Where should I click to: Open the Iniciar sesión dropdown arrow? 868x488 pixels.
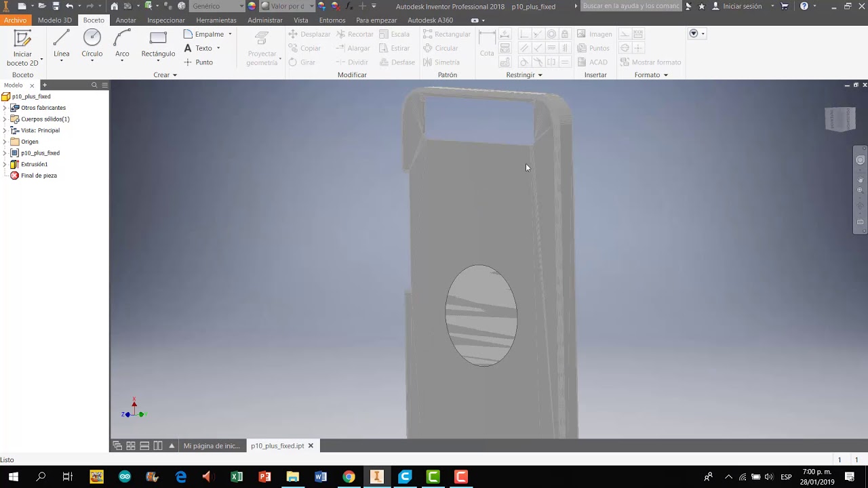[x=772, y=6]
